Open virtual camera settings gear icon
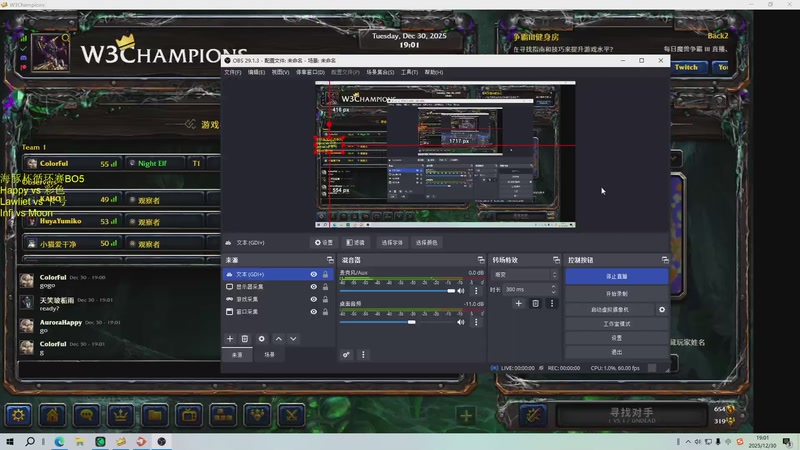This screenshot has width=800, height=450. (x=662, y=310)
